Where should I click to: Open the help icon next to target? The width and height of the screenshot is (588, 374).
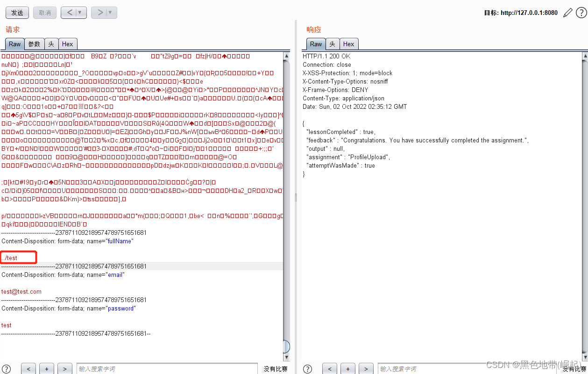click(580, 13)
